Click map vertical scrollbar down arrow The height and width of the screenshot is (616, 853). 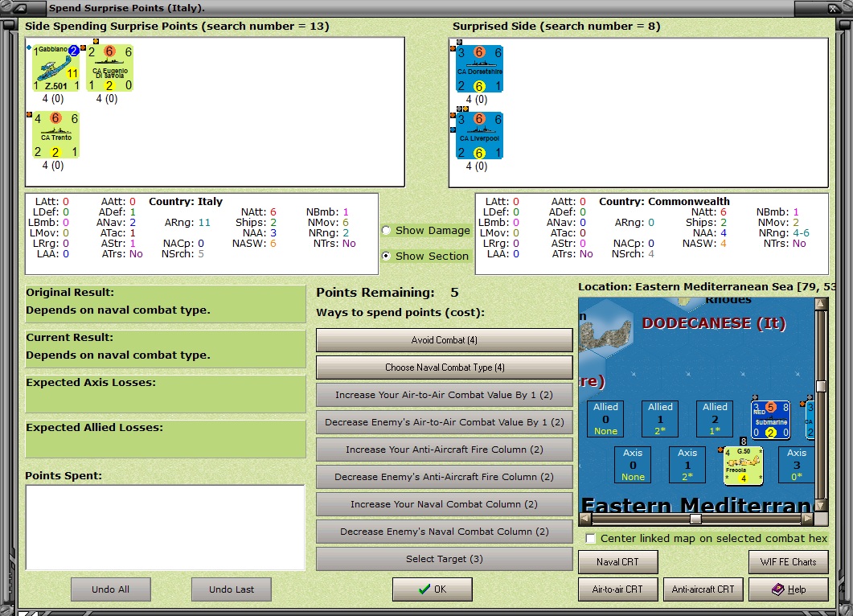(821, 506)
